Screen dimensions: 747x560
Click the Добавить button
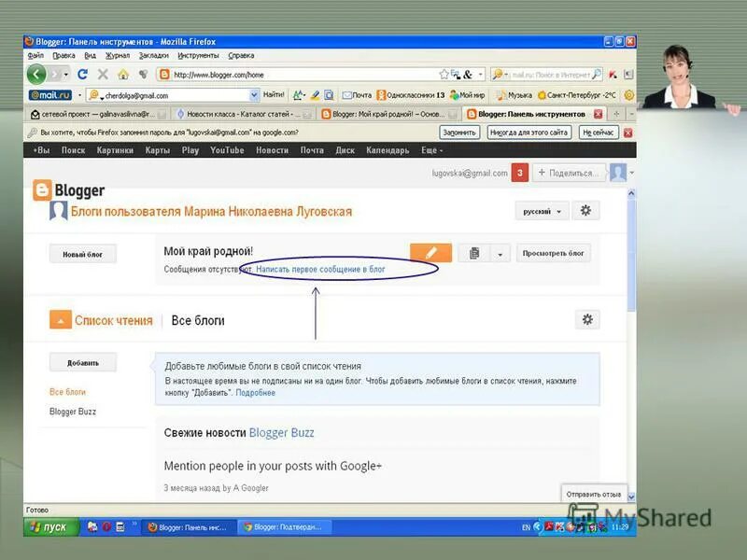coord(82,363)
